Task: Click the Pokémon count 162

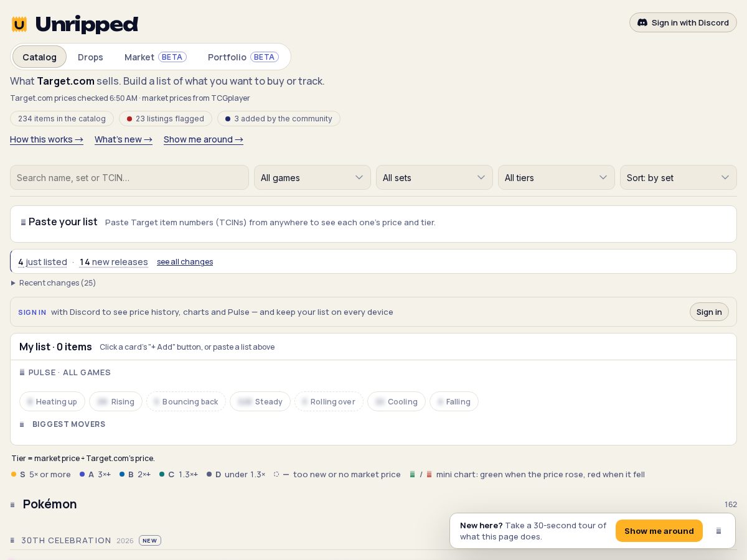Action: 731,505
